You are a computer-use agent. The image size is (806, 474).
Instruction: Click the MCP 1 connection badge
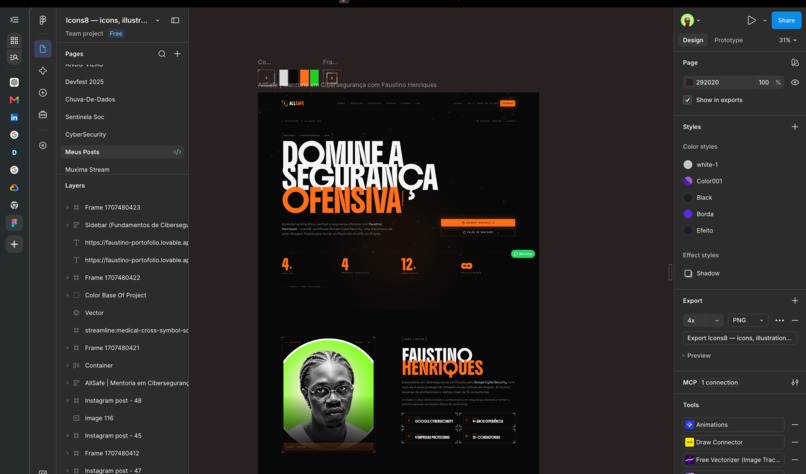[720, 382]
